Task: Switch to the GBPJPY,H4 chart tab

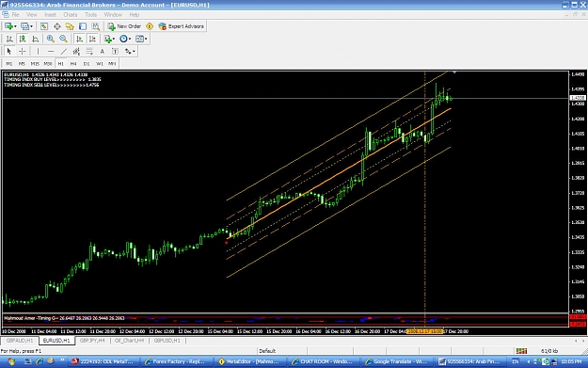Action: point(92,341)
